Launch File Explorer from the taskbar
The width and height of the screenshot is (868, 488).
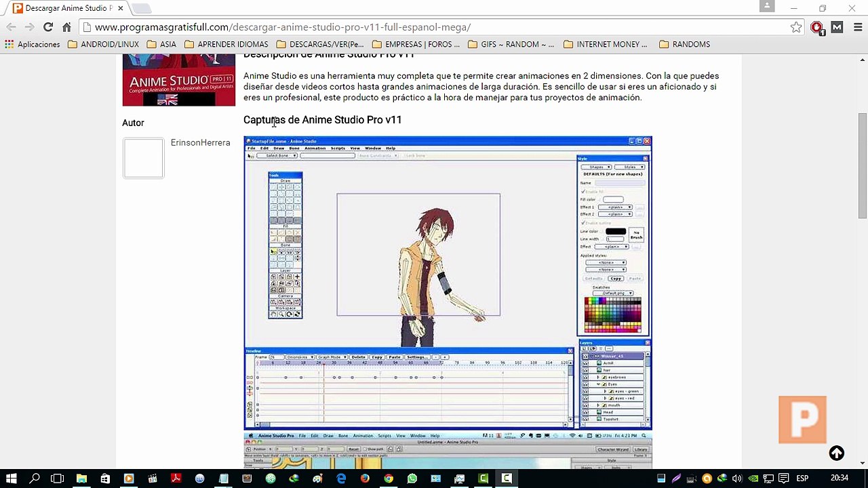pos(81,478)
